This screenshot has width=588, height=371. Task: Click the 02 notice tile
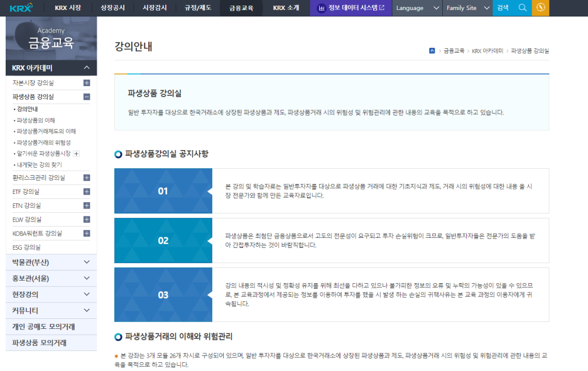coord(163,240)
